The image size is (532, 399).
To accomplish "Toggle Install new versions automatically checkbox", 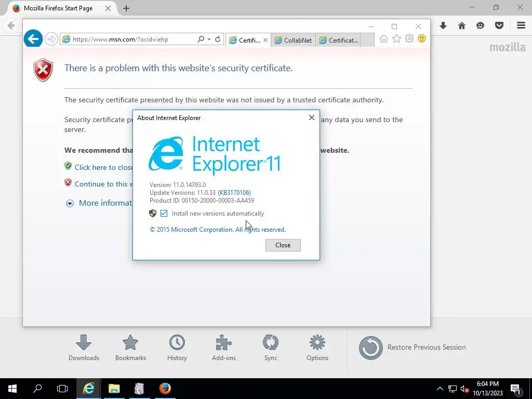I will point(164,214).
